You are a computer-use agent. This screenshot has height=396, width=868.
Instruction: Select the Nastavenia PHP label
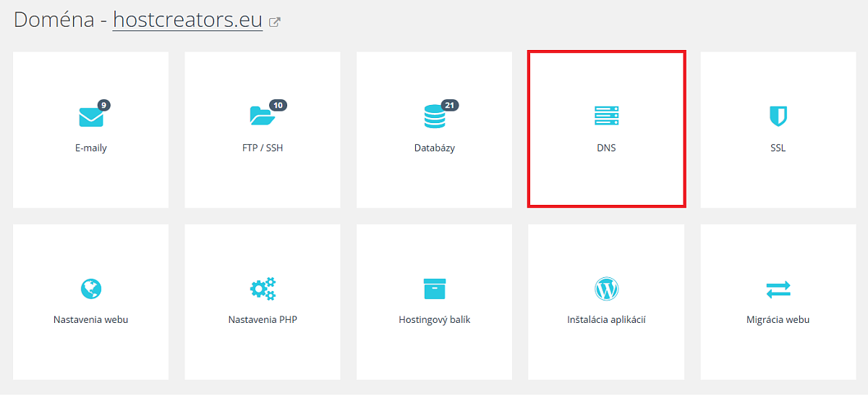click(x=263, y=319)
